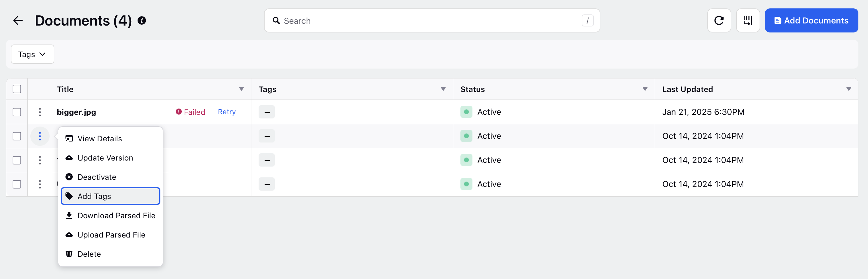868x279 pixels.
Task: Open the column settings icon button
Action: [x=748, y=20]
